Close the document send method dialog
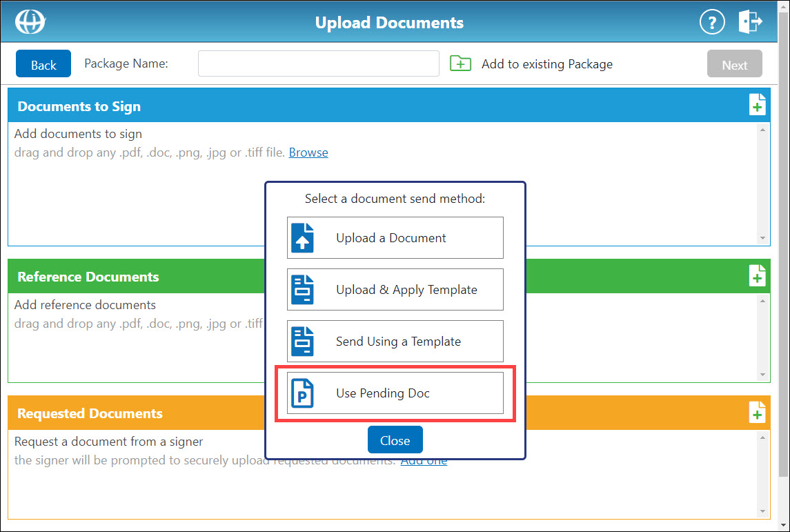790x532 pixels. click(x=395, y=440)
